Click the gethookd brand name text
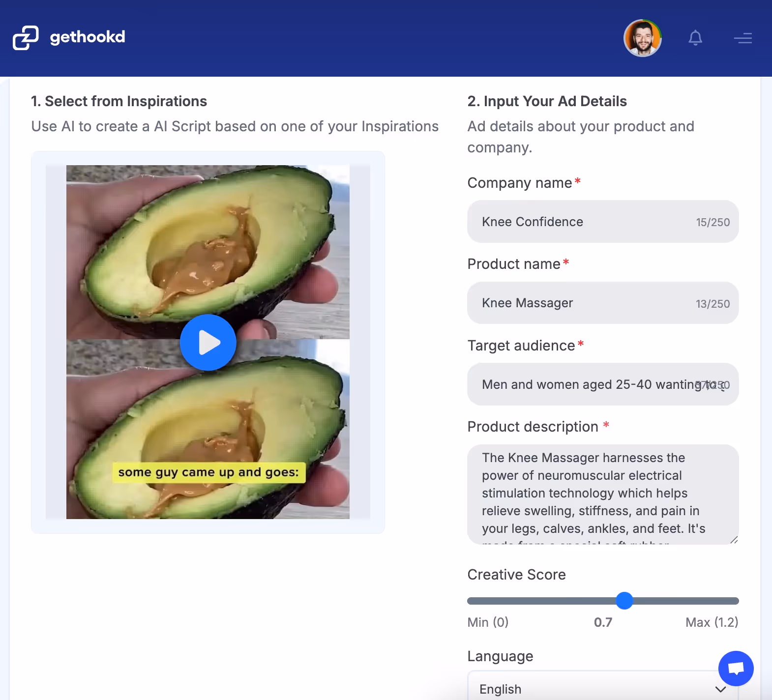The height and width of the screenshot is (700, 772). pyautogui.click(x=88, y=37)
